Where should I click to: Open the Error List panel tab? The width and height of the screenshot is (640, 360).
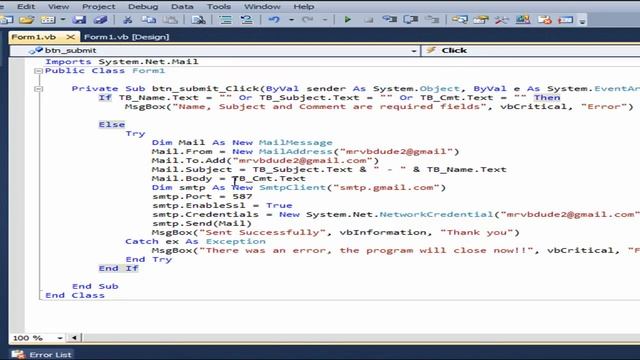tap(41, 354)
